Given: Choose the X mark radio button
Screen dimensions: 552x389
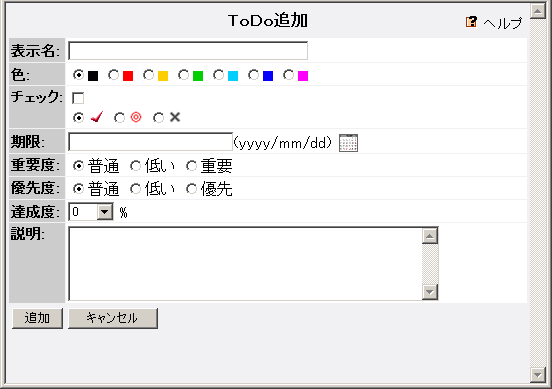Looking at the screenshot, I should point(158,118).
